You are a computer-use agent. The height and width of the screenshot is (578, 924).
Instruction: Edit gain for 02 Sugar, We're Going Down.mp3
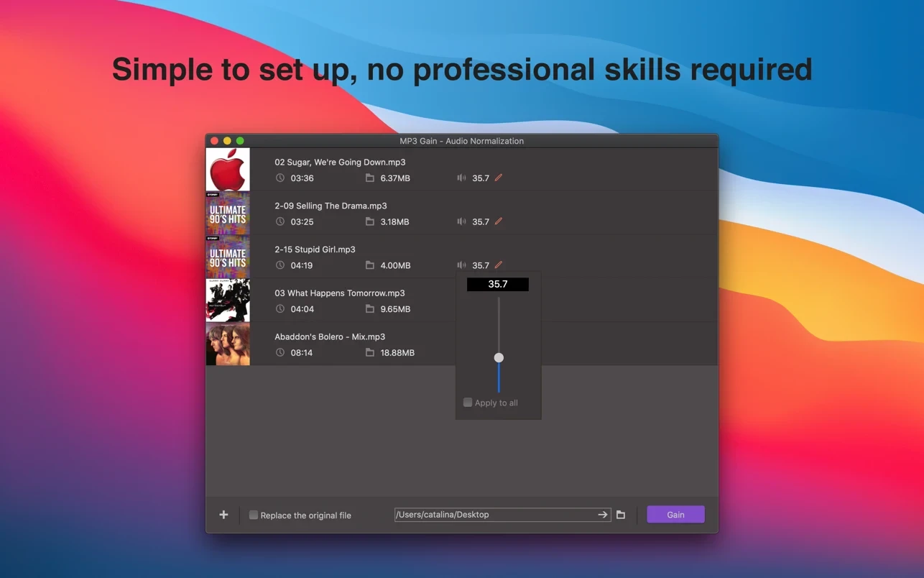[x=499, y=178]
